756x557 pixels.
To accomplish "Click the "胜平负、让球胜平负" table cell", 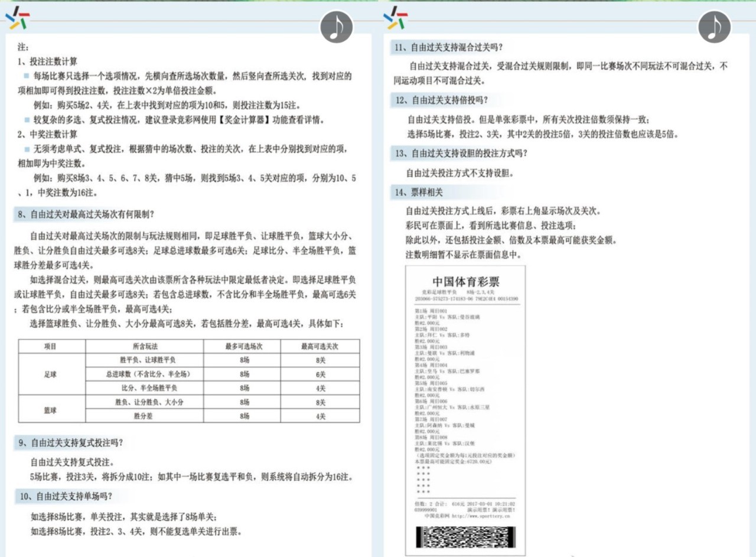I will pos(144,360).
